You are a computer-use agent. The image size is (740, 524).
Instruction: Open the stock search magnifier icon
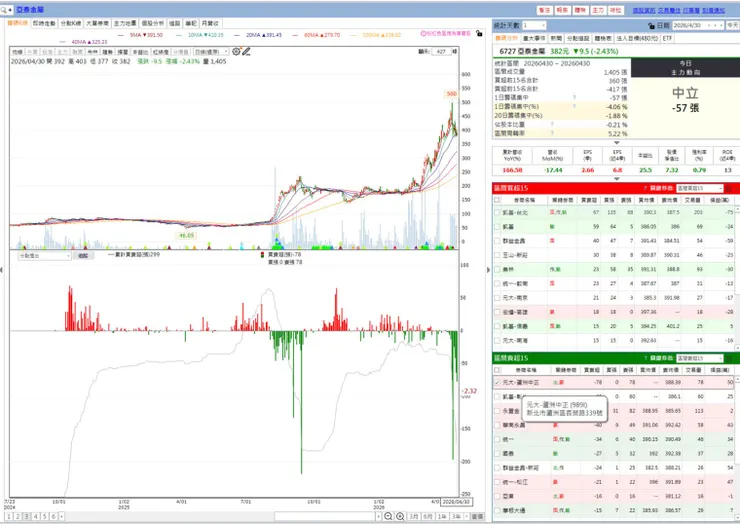pyautogui.click(x=4, y=9)
